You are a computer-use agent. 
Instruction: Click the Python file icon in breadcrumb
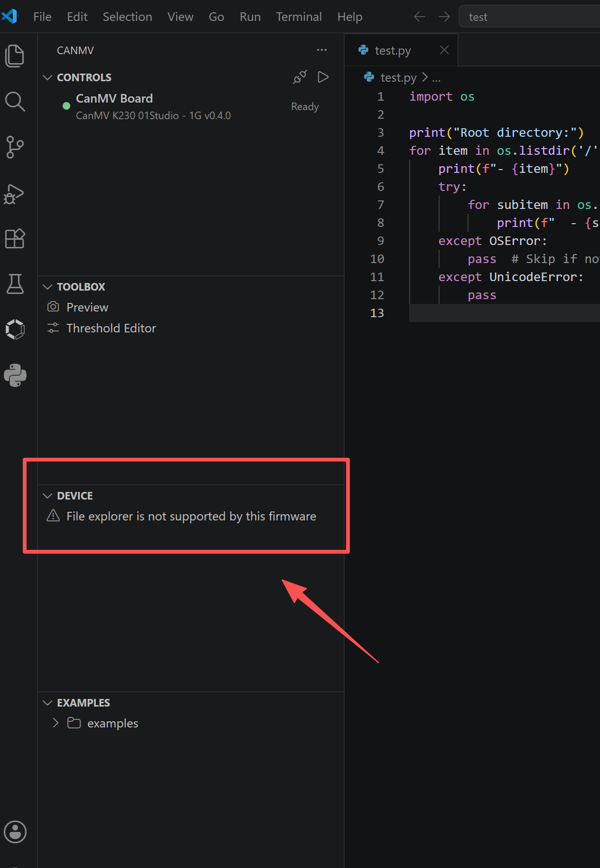368,76
